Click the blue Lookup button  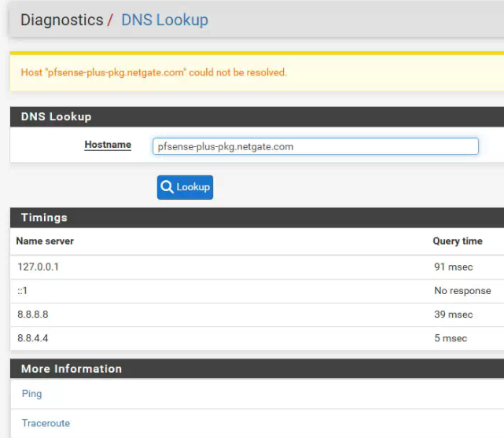pos(185,187)
